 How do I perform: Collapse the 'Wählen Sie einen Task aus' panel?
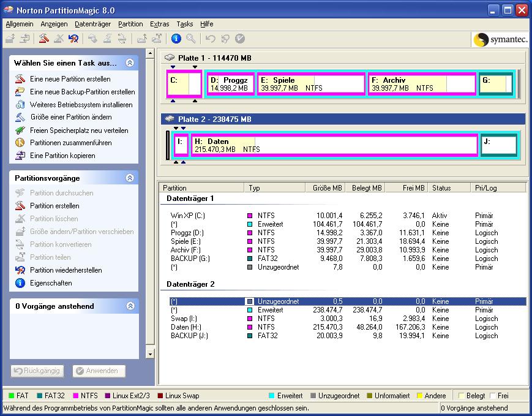pyautogui.click(x=130, y=63)
